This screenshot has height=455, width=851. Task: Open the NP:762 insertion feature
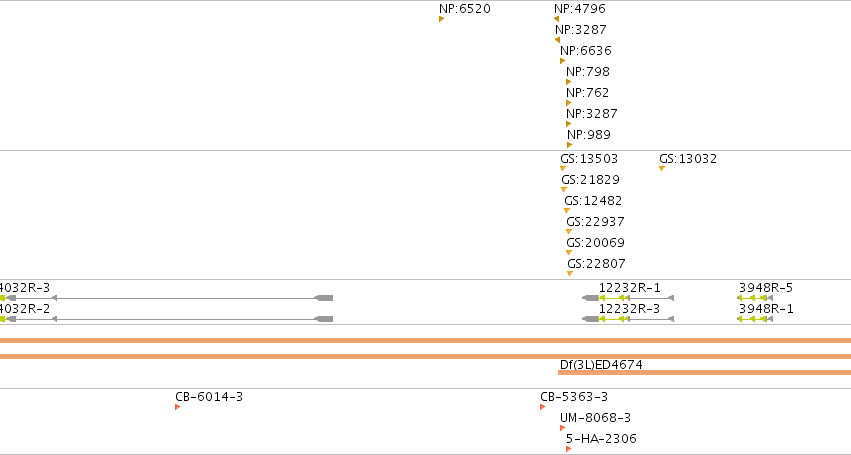pos(569,103)
